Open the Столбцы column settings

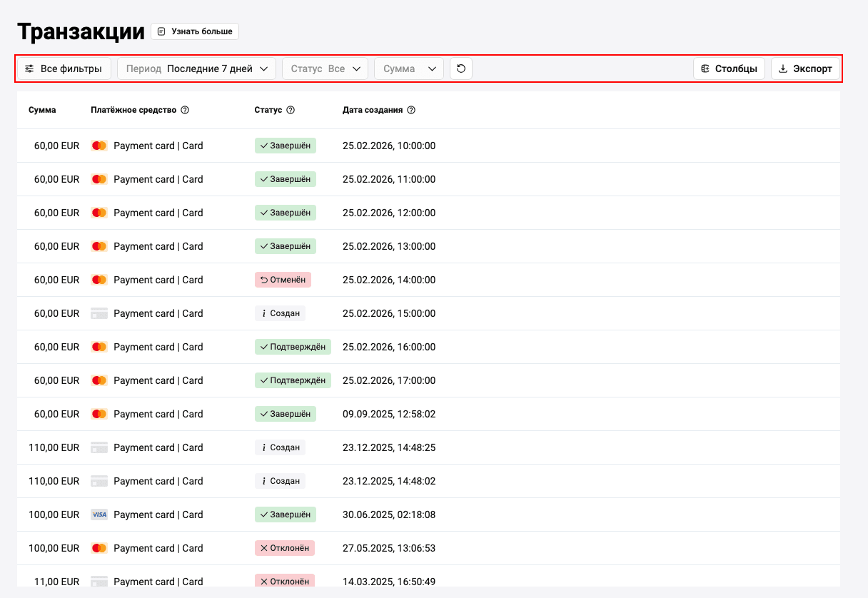(730, 69)
